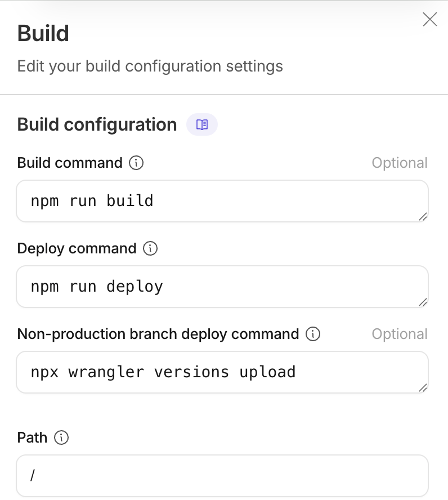The image size is (448, 500).
Task: Show info tooltip for Build command
Action: [x=136, y=163]
